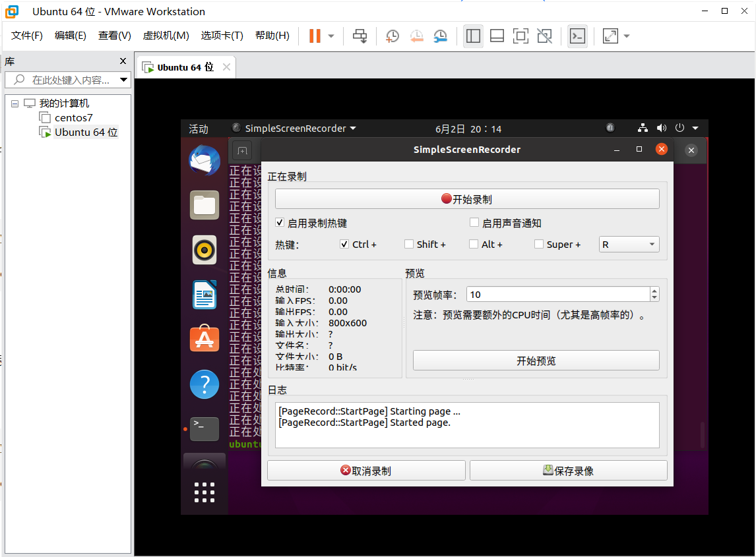
Task: Enable 启用声音通知 sound notifications
Action: click(474, 222)
